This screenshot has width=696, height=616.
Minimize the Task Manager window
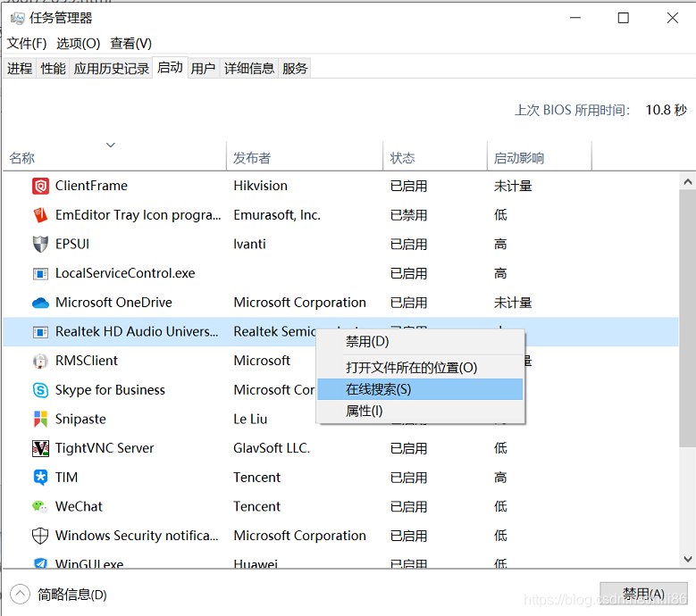pos(575,18)
